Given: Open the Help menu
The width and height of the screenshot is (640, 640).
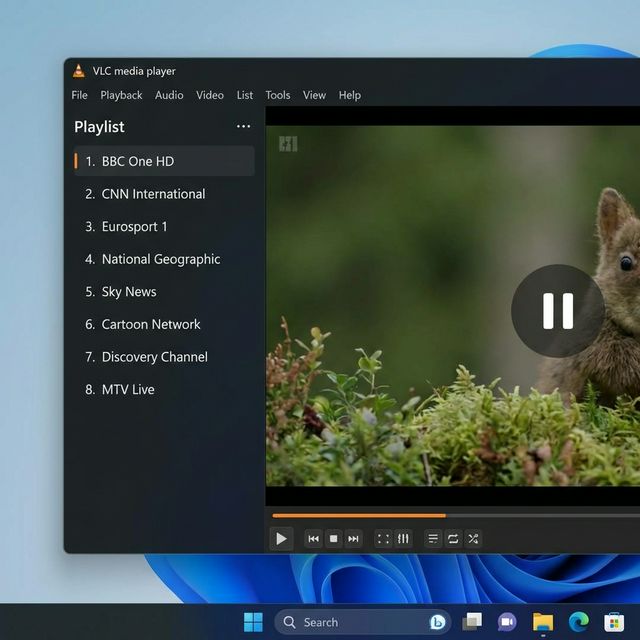Looking at the screenshot, I should pyautogui.click(x=350, y=95).
